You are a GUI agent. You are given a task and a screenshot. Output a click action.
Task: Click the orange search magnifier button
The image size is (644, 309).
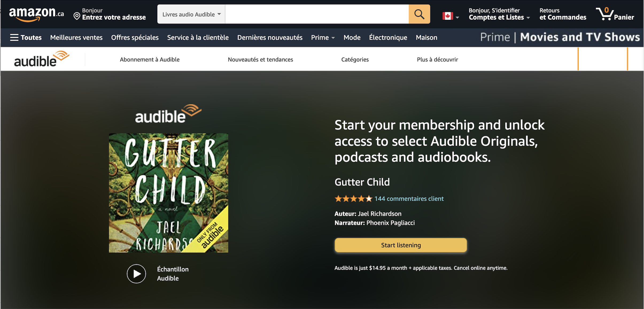pyautogui.click(x=419, y=14)
